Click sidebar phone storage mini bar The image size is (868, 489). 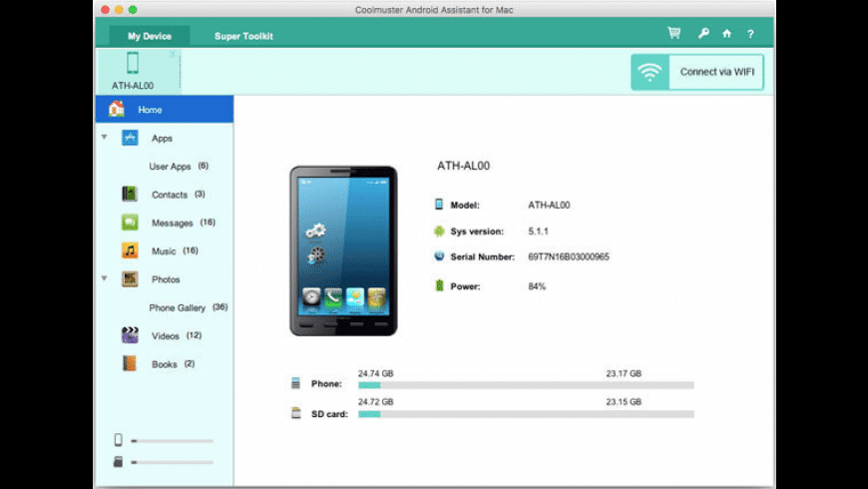pos(173,441)
